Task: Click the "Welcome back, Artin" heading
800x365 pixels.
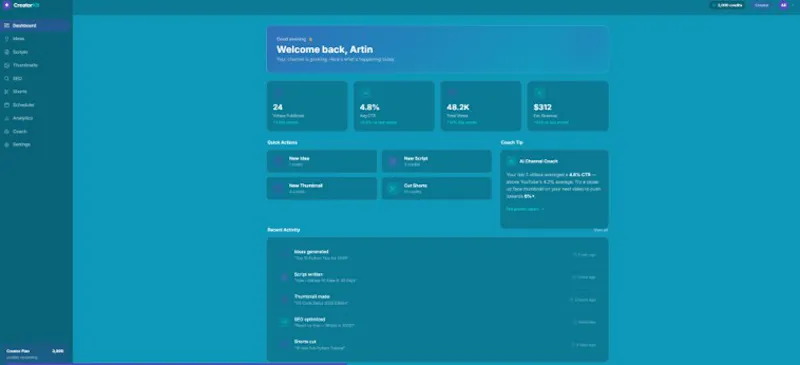Action: pyautogui.click(x=324, y=50)
